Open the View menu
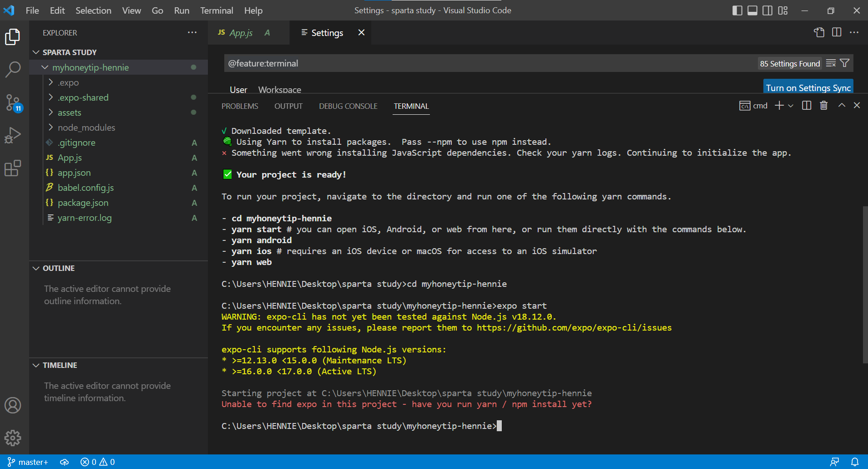 131,10
